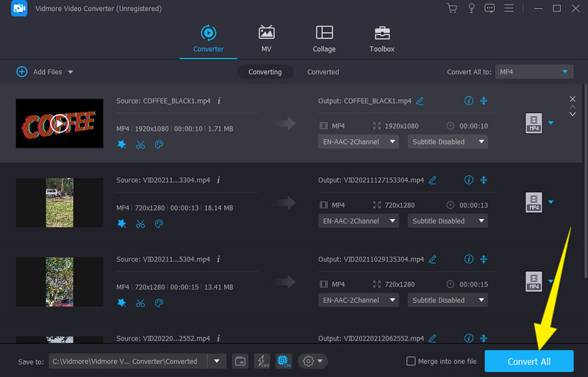This screenshot has height=377, width=588.
Task: Toggle the GPU hardware acceleration chip button
Action: 284,361
